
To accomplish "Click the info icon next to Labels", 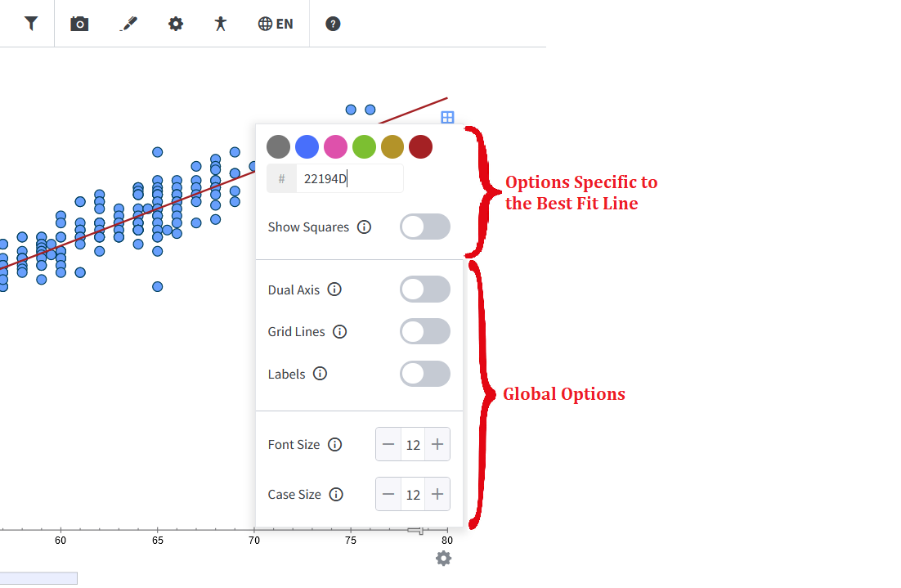I will point(320,374).
